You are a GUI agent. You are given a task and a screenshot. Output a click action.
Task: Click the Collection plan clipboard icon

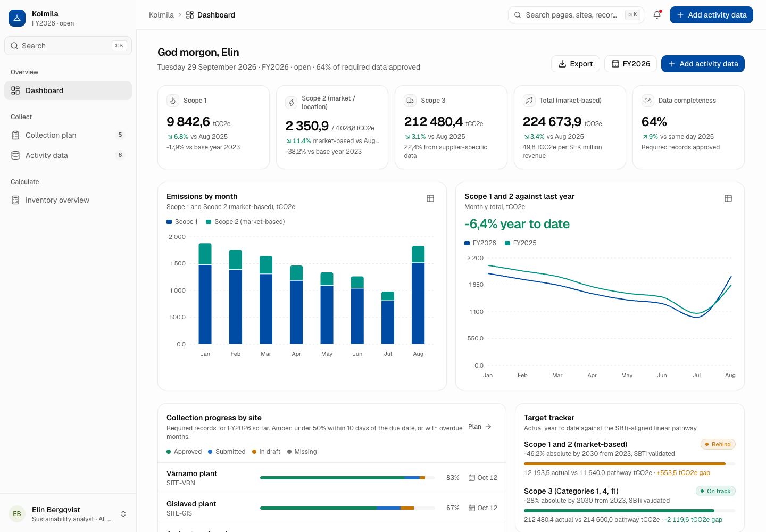(15, 135)
